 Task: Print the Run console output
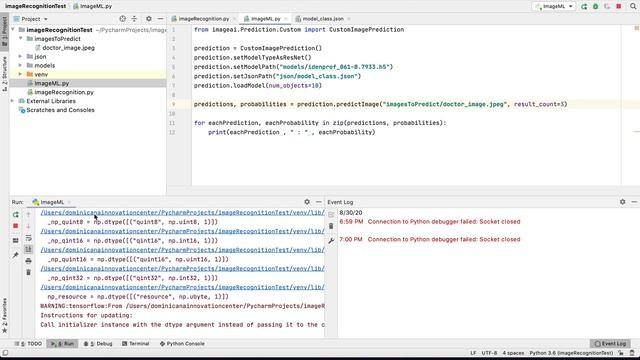(29, 261)
